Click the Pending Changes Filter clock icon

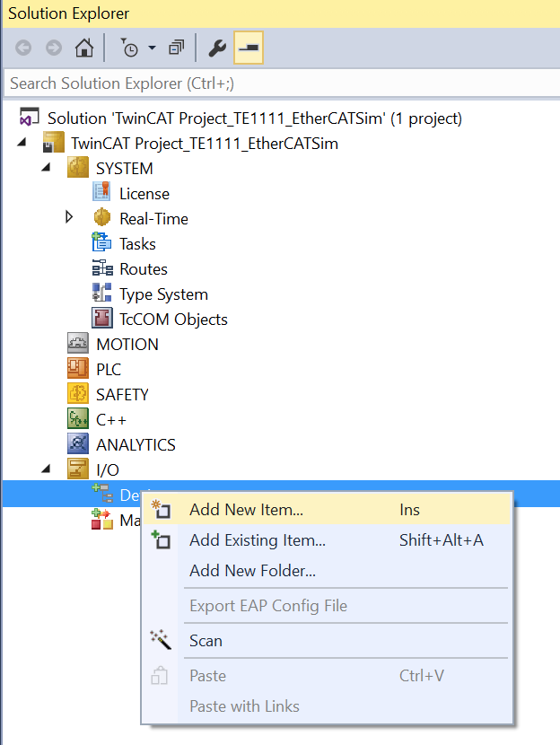(x=129, y=48)
